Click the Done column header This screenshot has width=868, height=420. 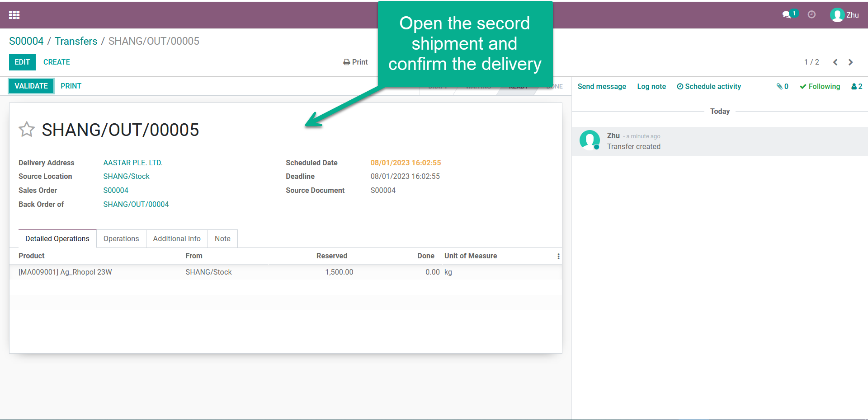tap(426, 256)
